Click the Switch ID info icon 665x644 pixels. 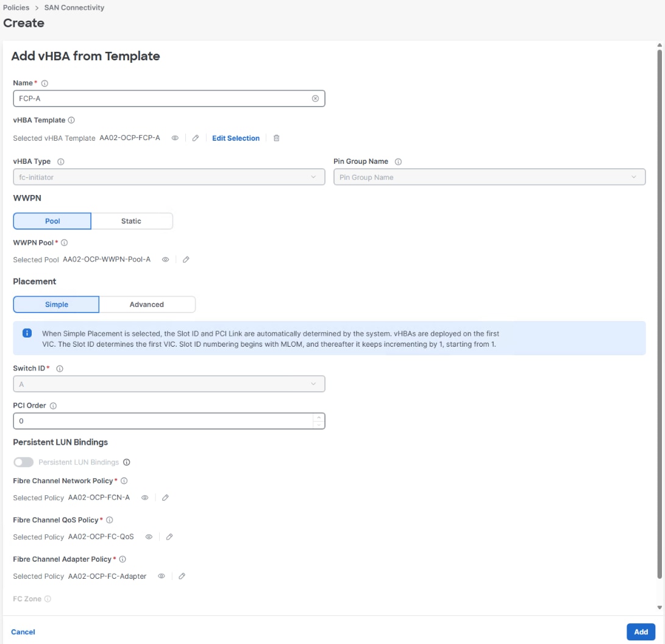tap(60, 369)
